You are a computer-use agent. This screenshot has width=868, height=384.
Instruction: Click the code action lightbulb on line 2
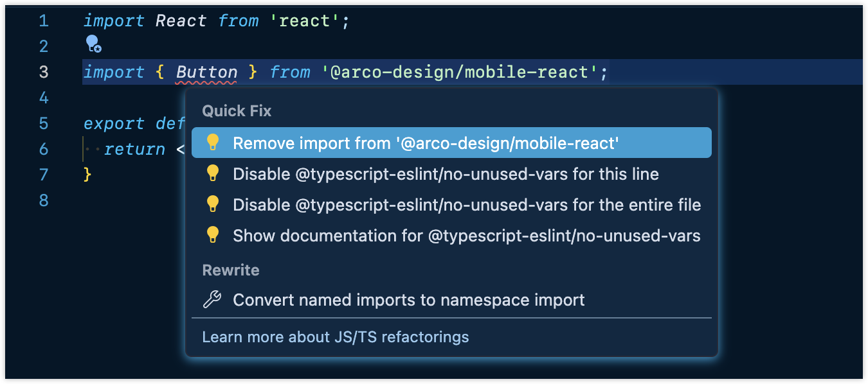pos(93,44)
